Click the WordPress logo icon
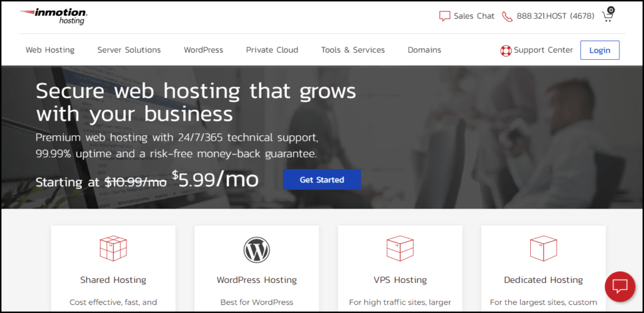The image size is (644, 313). pos(257,250)
